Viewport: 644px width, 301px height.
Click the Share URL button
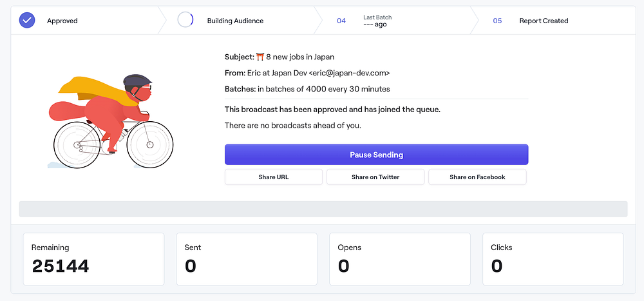pos(274,177)
